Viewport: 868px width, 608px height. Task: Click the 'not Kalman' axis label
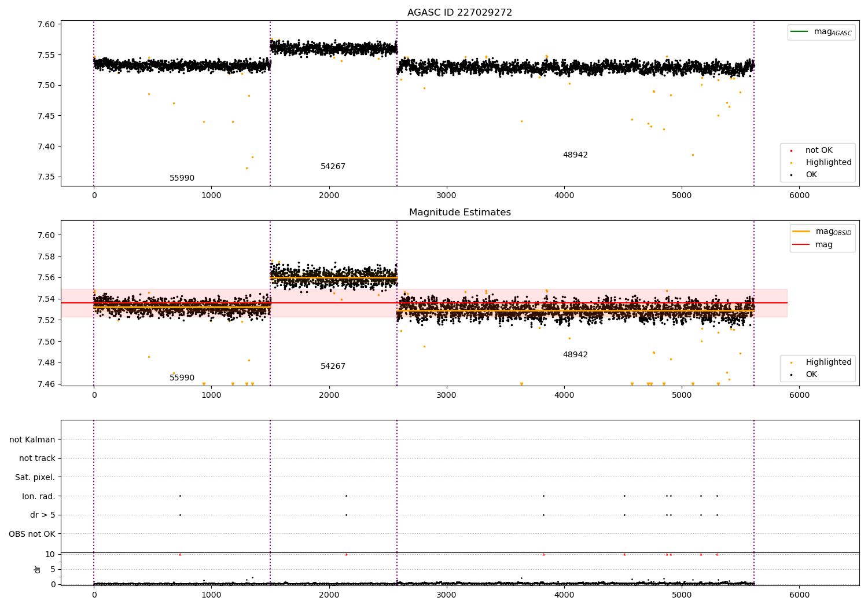[32, 439]
